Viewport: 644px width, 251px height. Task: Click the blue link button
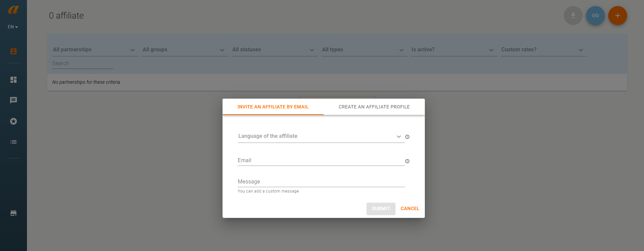[595, 16]
